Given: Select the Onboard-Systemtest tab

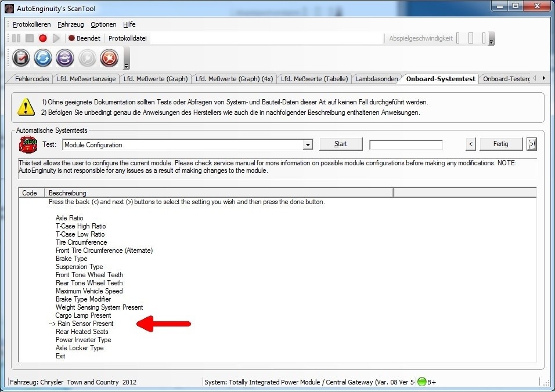Looking at the screenshot, I should [x=441, y=79].
